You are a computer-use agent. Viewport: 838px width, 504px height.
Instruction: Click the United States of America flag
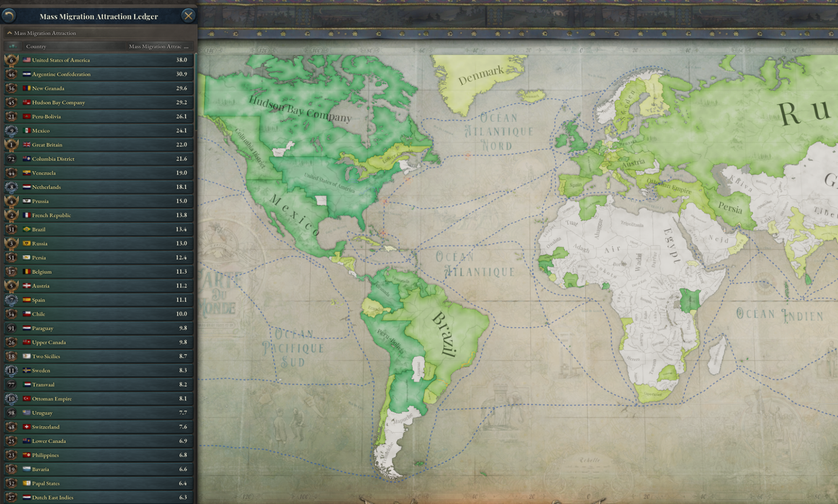(27, 60)
